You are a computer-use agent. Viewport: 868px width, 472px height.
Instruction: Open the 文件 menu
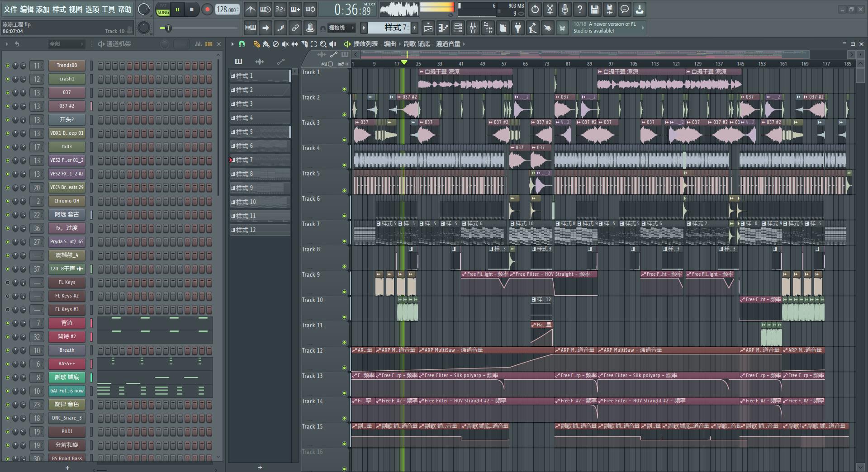10,9
